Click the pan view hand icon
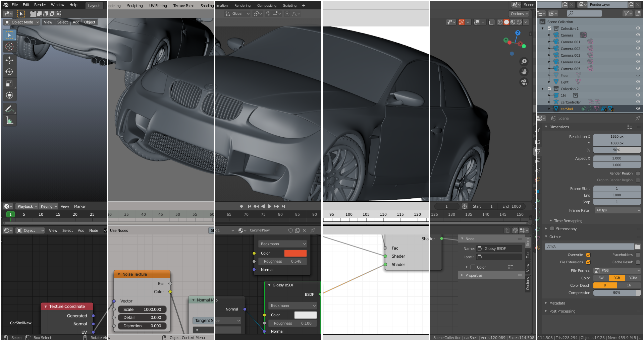The height and width of the screenshot is (341, 644). [x=524, y=72]
